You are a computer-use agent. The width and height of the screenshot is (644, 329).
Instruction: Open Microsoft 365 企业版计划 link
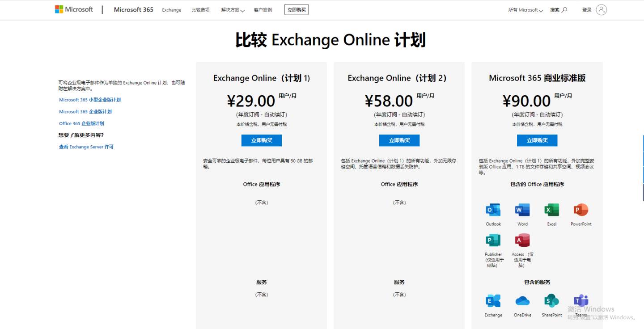[x=85, y=112]
